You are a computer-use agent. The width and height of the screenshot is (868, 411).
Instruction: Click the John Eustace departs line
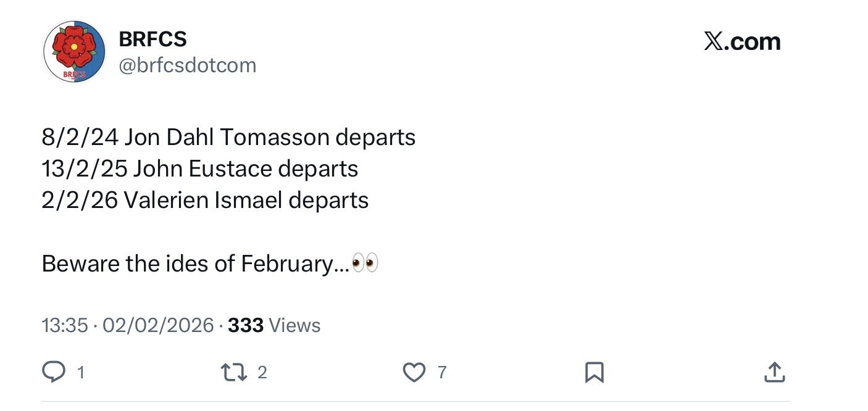[200, 168]
